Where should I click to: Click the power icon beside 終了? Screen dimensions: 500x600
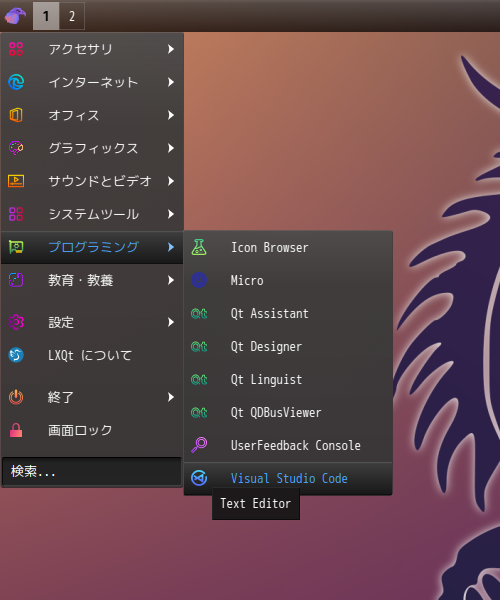[x=16, y=397]
